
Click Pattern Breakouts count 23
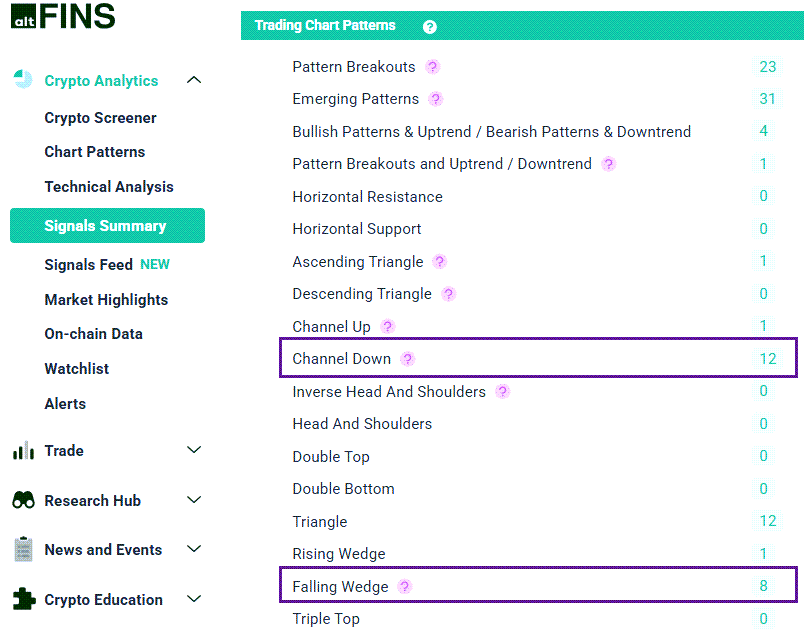point(767,67)
